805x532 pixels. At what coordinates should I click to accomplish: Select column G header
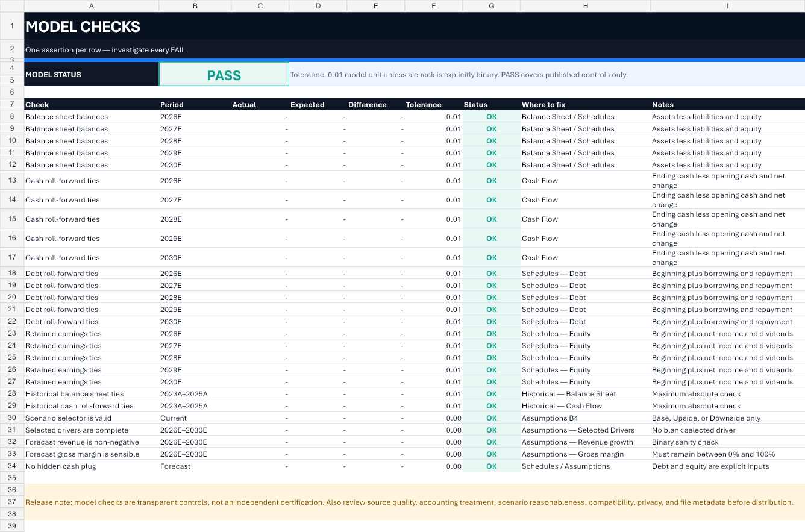(492, 6)
